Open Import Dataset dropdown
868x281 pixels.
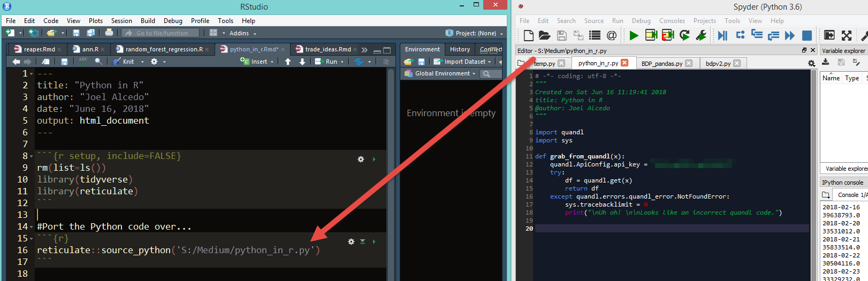tap(462, 62)
